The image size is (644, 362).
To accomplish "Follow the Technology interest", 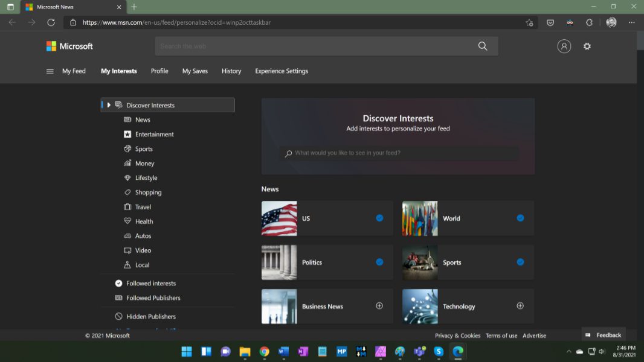I will click(x=520, y=306).
